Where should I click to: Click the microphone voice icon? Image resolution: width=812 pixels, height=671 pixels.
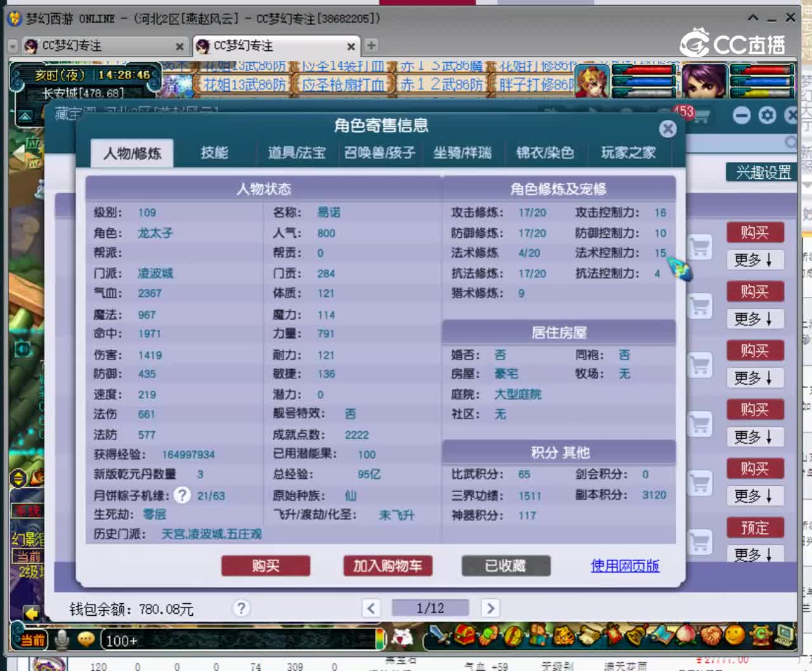point(62,639)
